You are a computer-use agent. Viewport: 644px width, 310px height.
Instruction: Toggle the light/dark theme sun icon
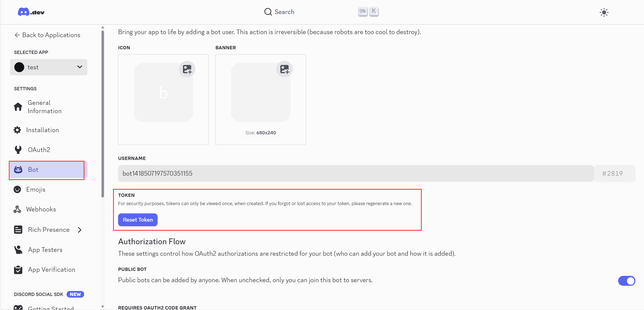pyautogui.click(x=604, y=12)
